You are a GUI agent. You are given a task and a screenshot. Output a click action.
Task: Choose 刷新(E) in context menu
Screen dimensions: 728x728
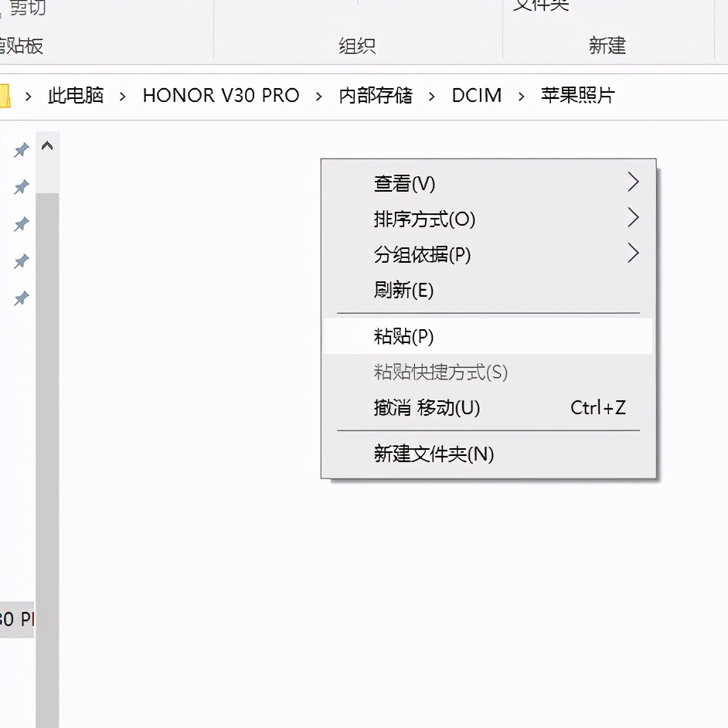click(488, 290)
